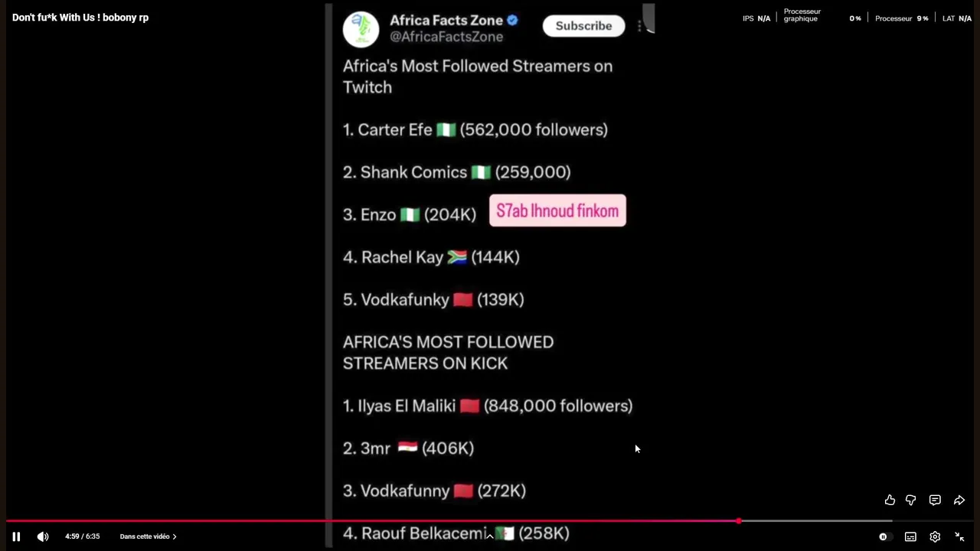Open the comments panel icon
Screen dimensions: 980x551
935,500
